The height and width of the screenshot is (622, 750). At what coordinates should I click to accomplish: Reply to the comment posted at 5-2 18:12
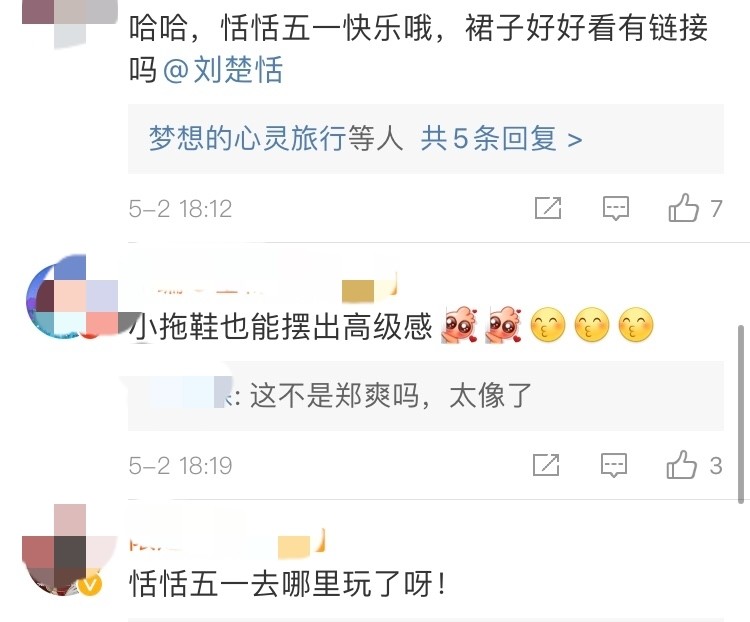point(616,208)
